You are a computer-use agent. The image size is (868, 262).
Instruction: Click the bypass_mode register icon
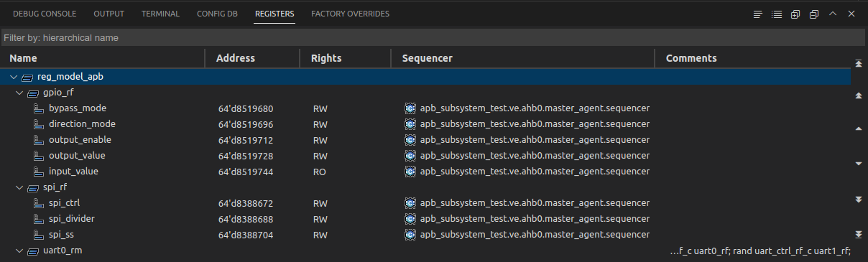pos(39,108)
